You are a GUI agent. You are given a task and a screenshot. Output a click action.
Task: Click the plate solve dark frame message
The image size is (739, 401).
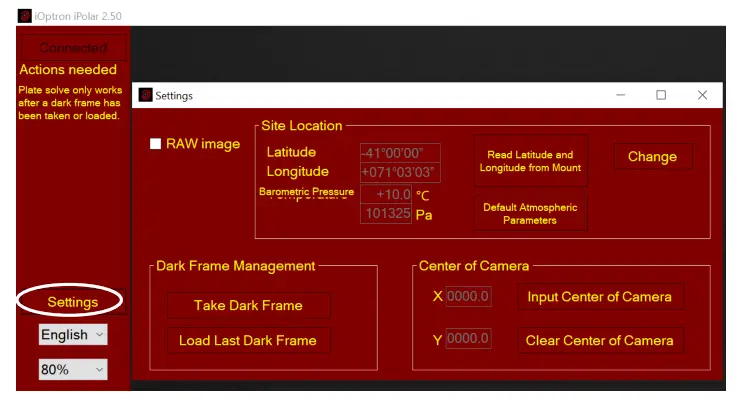click(x=70, y=103)
